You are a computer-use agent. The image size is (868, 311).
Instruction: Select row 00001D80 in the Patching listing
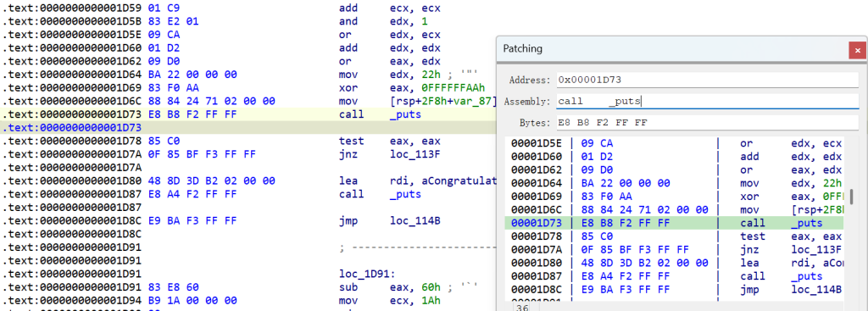674,263
